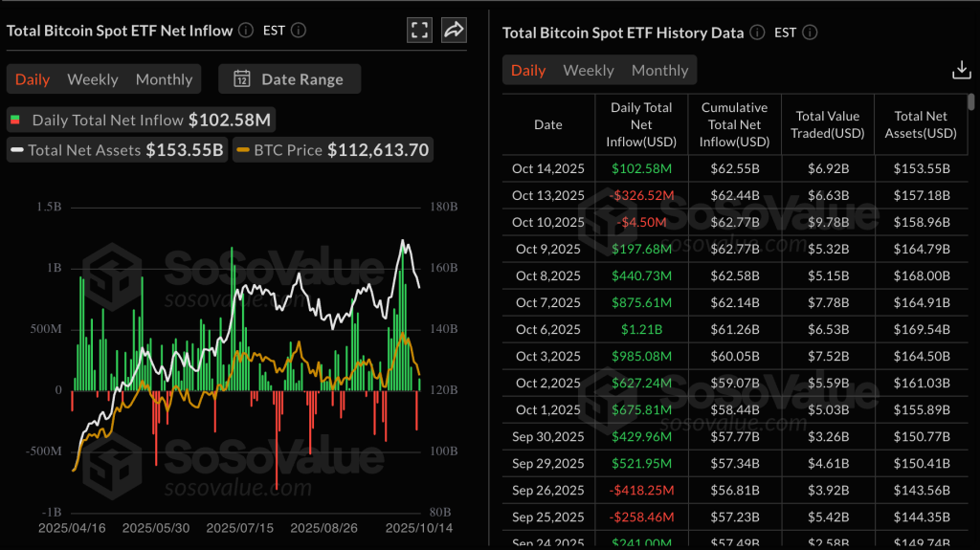This screenshot has height=550, width=980.
Task: Click info icon beside History Data title
Action: tap(757, 33)
